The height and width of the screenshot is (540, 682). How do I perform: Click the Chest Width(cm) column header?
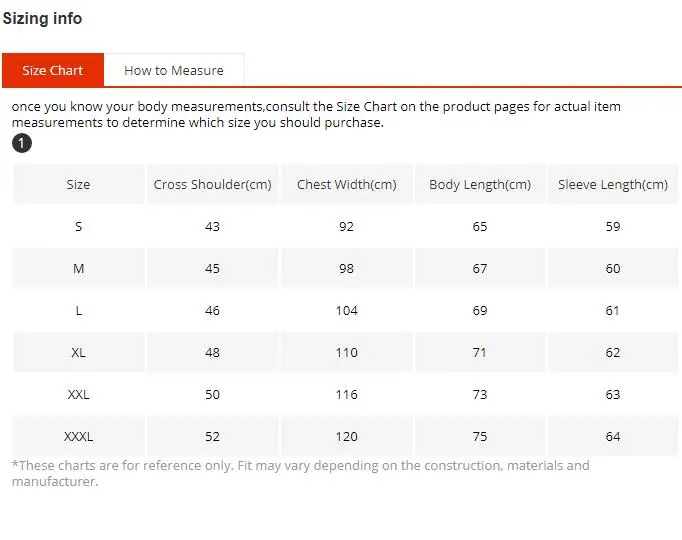[347, 184]
